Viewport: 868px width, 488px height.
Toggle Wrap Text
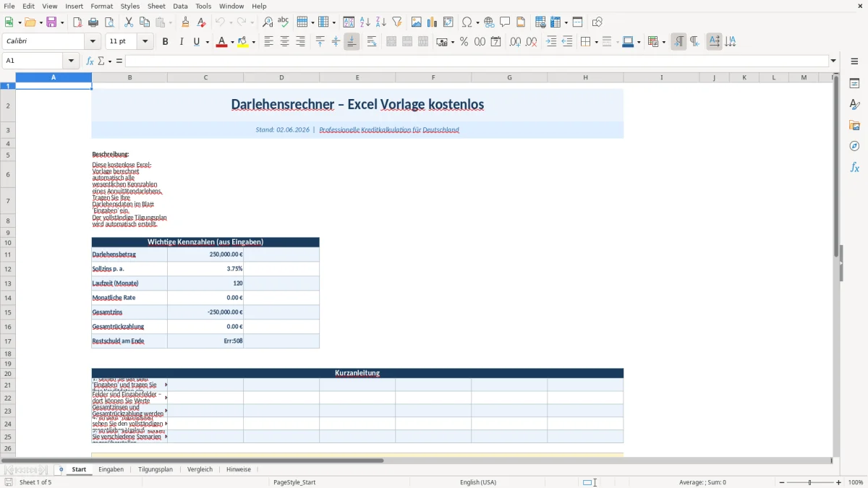pyautogui.click(x=372, y=42)
